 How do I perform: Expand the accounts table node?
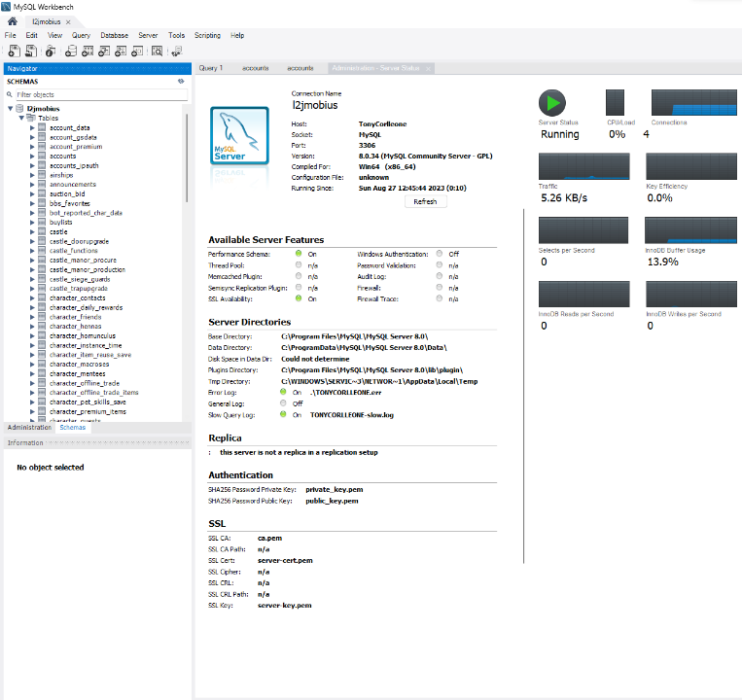coord(32,156)
